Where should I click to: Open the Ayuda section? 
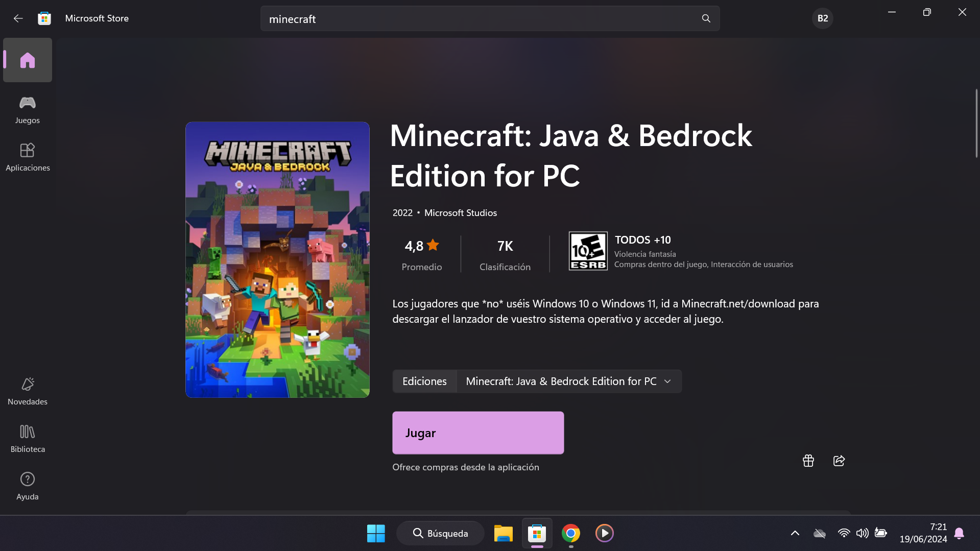28,486
